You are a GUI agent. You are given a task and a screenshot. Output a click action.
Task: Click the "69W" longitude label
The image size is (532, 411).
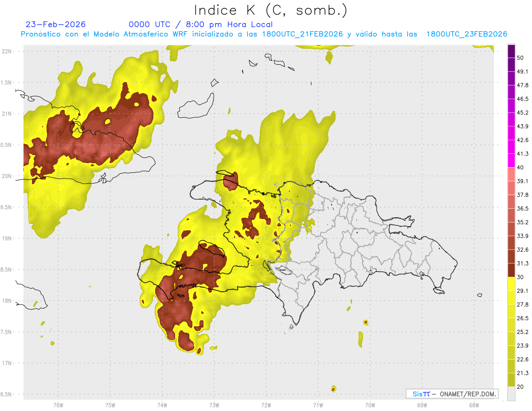click(x=422, y=405)
